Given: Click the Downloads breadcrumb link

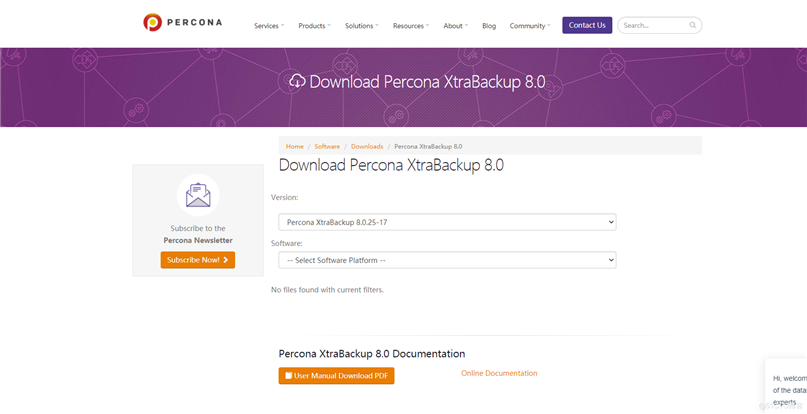Looking at the screenshot, I should coord(367,146).
